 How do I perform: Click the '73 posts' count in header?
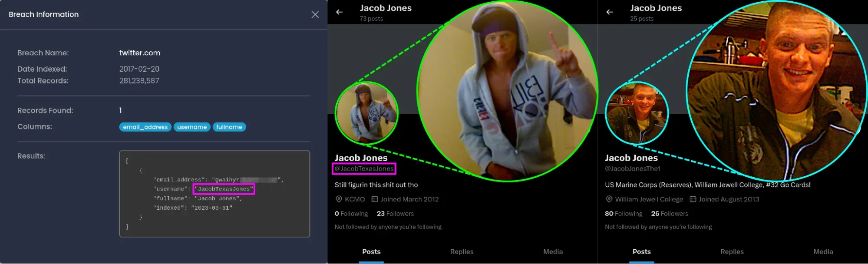(371, 19)
